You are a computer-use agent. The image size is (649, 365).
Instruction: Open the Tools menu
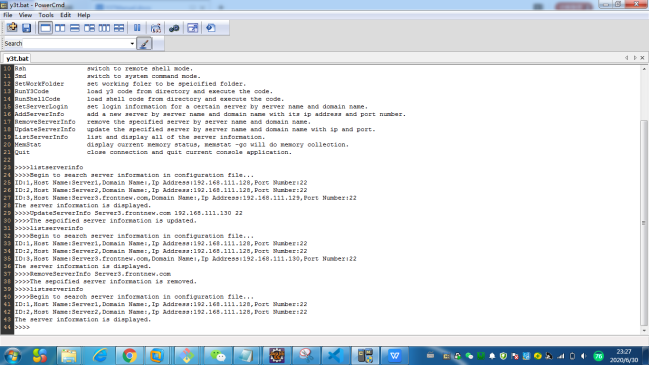pos(46,15)
